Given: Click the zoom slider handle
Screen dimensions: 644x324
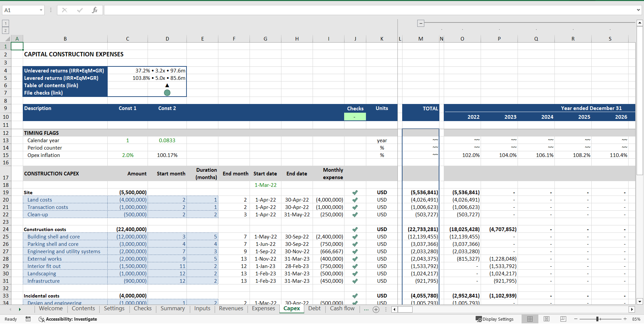Looking at the screenshot, I should coord(597,319).
